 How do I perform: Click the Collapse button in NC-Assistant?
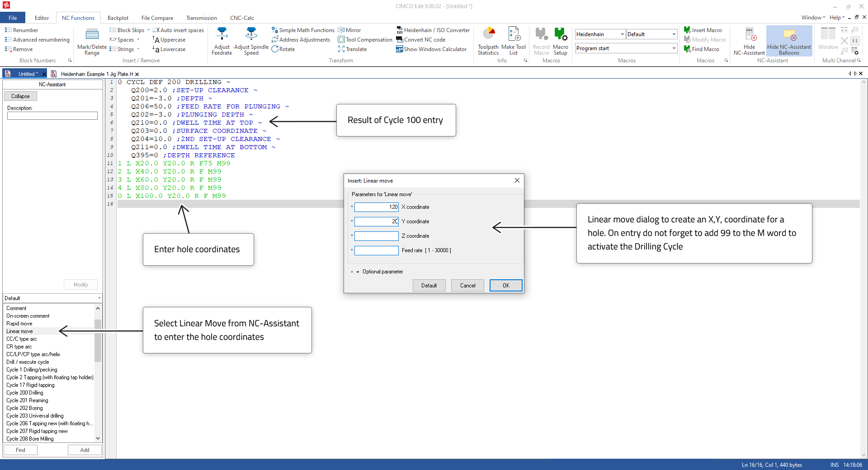[20, 96]
